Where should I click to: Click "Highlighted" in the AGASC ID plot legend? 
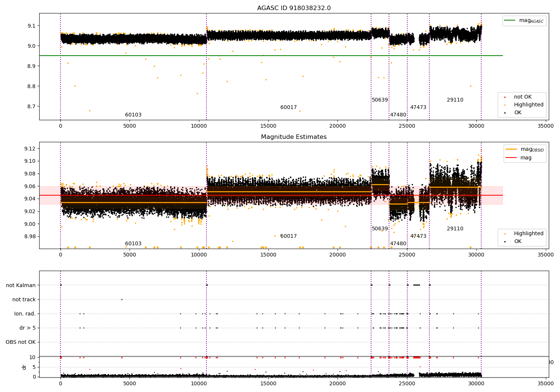[529, 105]
